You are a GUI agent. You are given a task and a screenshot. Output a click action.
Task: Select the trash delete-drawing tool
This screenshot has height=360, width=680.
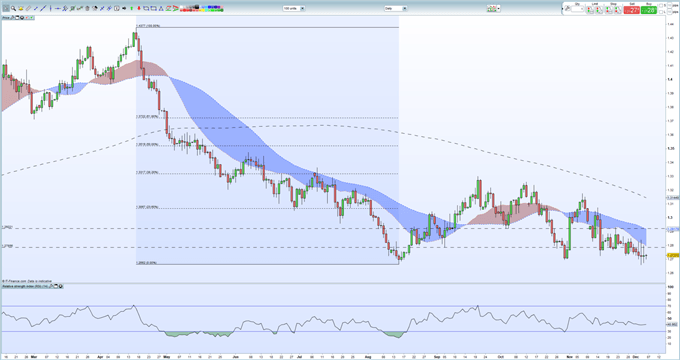click(x=87, y=8)
